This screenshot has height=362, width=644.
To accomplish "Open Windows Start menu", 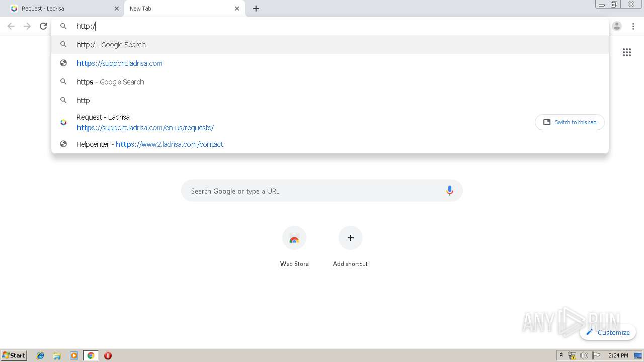I will 14,355.
